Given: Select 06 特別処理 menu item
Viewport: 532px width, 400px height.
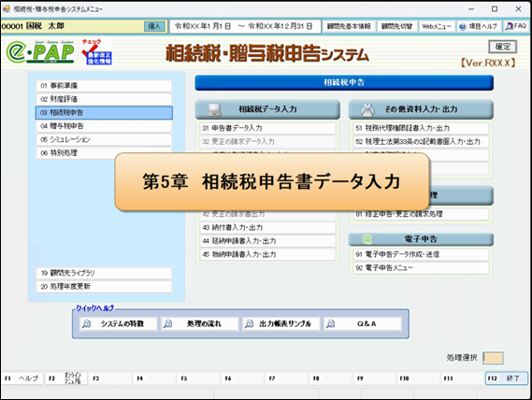Looking at the screenshot, I should 104,152.
